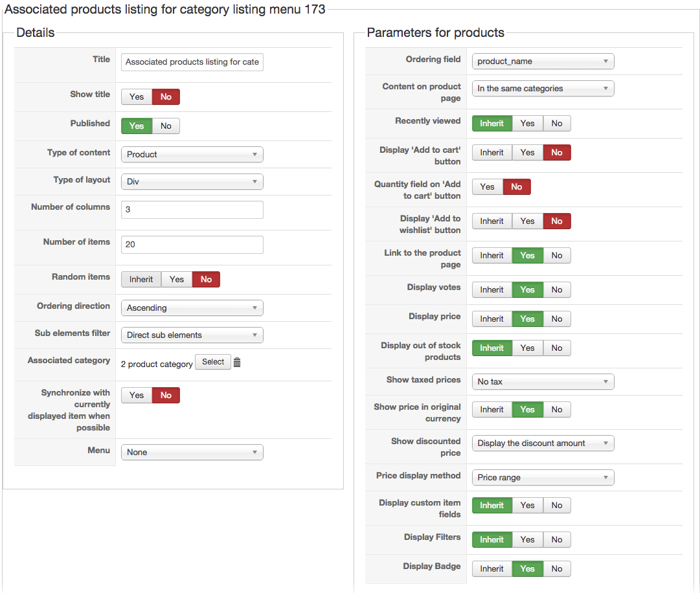Focus the Number of columns field
This screenshot has height=593, width=700.
192,209
